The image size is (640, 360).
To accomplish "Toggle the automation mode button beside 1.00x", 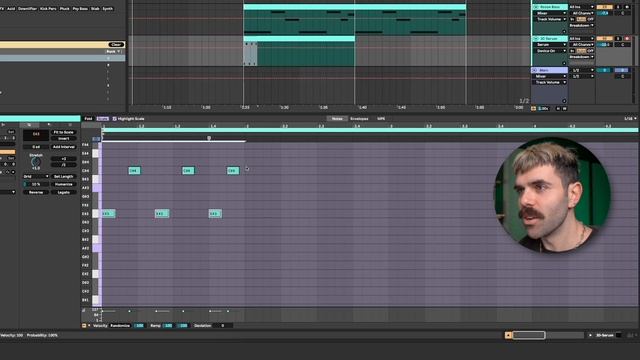I will click(x=533, y=109).
